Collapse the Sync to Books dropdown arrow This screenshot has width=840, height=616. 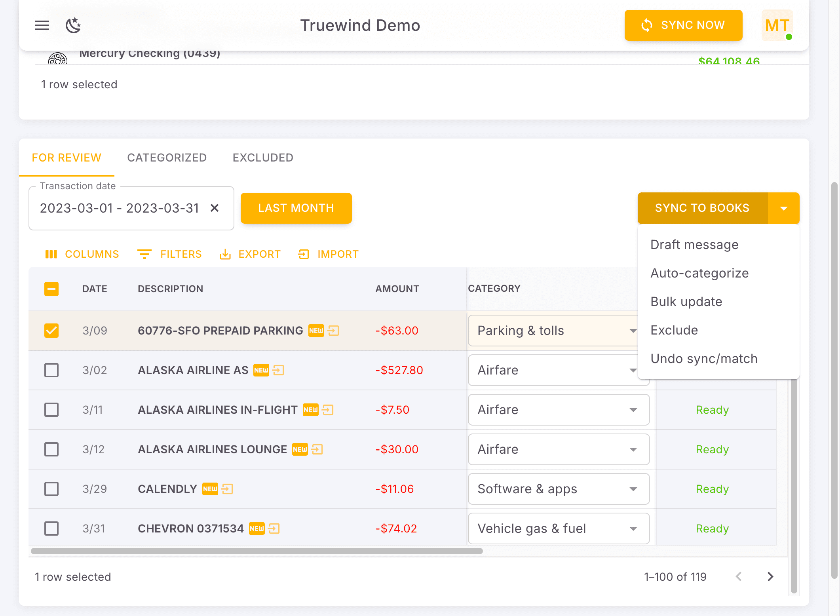pos(783,208)
